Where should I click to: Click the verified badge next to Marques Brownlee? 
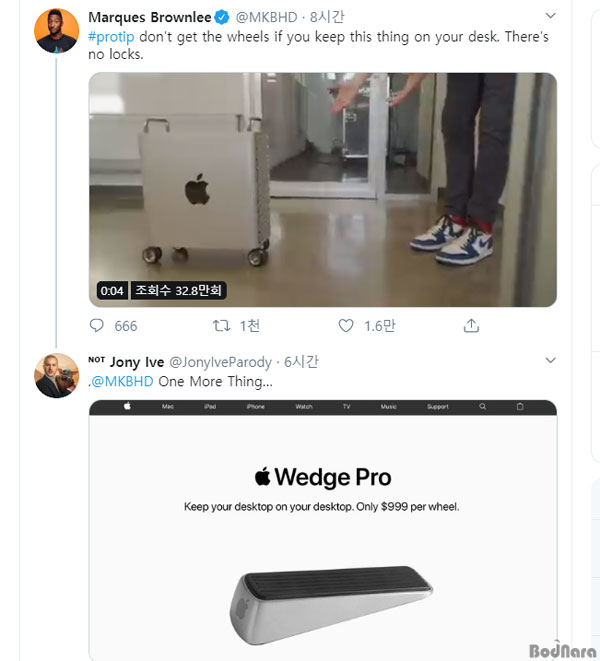tap(224, 17)
